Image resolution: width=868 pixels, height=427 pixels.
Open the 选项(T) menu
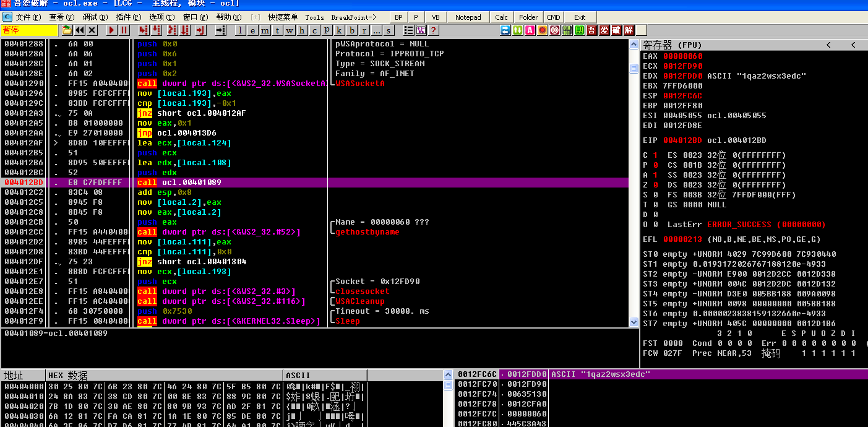click(162, 17)
